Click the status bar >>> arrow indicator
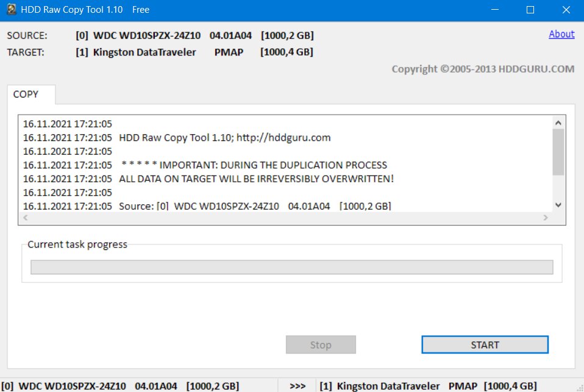Viewport: 584px width, 392px height. click(297, 386)
